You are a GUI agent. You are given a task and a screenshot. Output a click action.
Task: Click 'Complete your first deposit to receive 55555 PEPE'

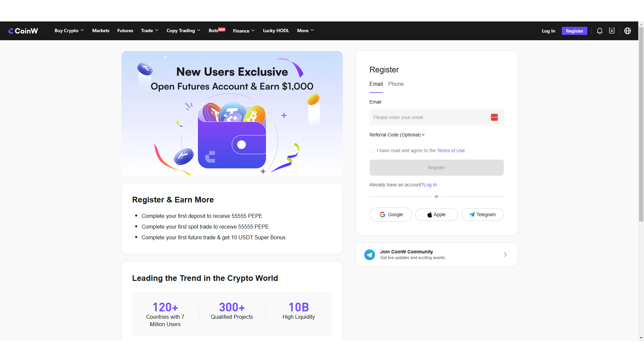pos(202,216)
